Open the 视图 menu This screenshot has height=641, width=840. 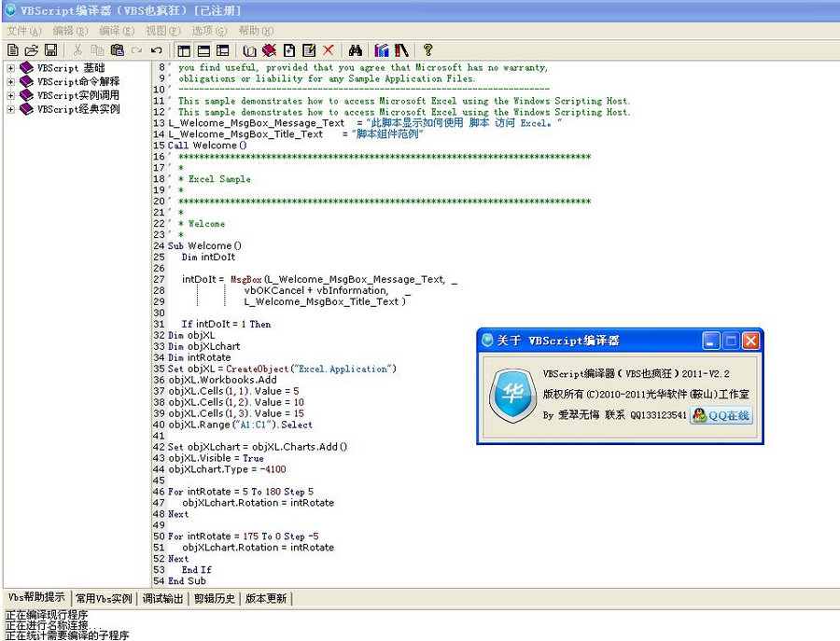click(163, 31)
